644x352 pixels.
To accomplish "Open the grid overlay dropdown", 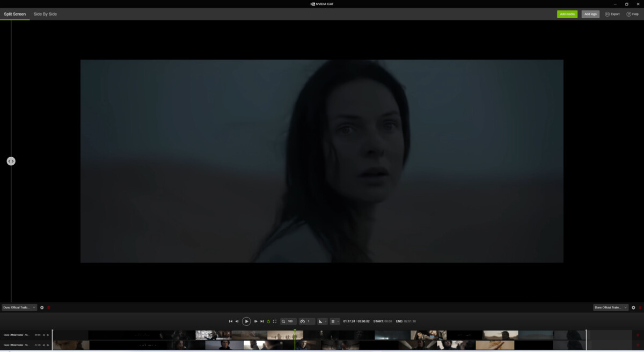I will click(335, 321).
